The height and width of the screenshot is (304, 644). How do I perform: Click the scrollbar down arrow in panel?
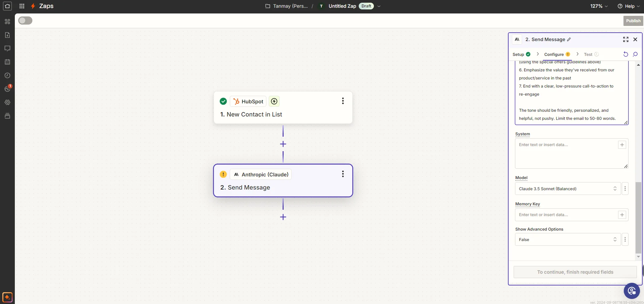coord(638,257)
